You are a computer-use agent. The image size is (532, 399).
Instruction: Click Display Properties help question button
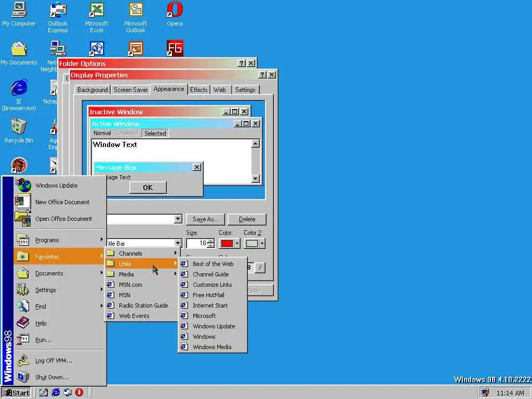point(262,75)
